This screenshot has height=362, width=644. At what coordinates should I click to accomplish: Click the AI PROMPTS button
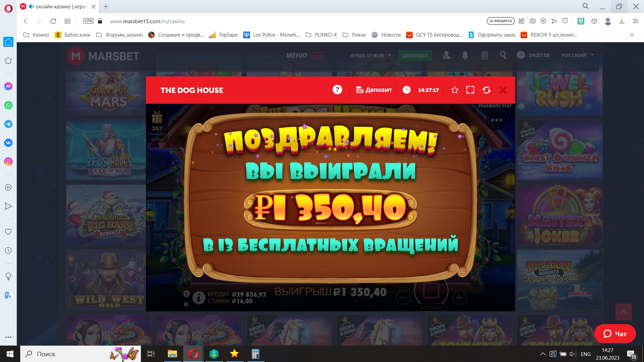(501, 21)
